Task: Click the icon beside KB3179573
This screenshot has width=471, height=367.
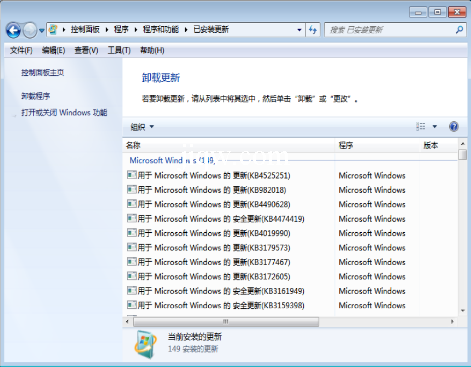Action: [x=132, y=247]
